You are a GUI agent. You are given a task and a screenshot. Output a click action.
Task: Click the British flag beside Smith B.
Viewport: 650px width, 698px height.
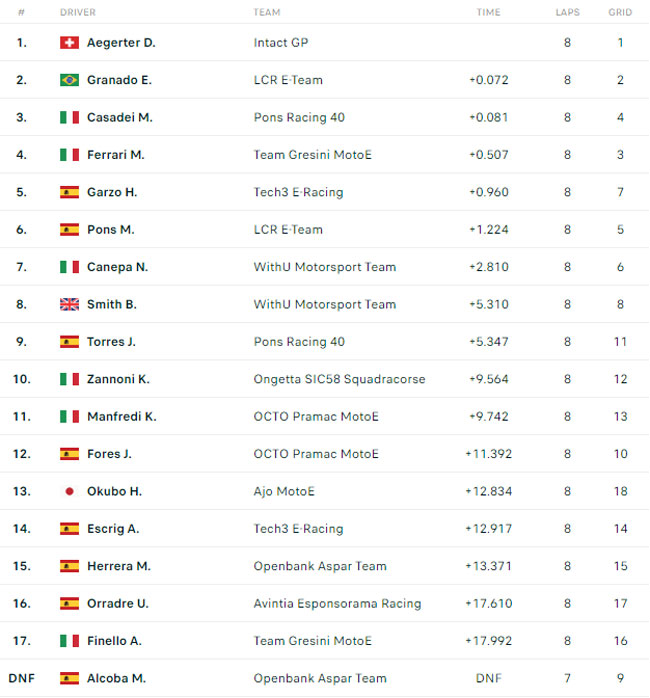69,304
